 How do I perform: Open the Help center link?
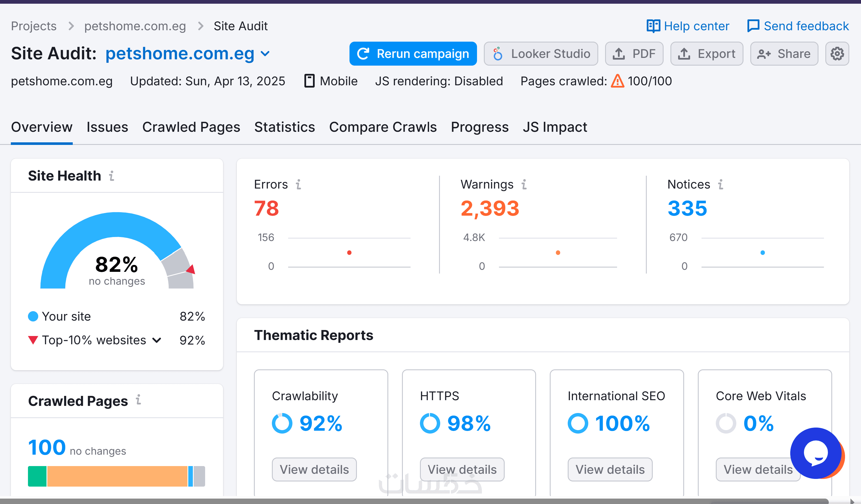[x=688, y=26]
